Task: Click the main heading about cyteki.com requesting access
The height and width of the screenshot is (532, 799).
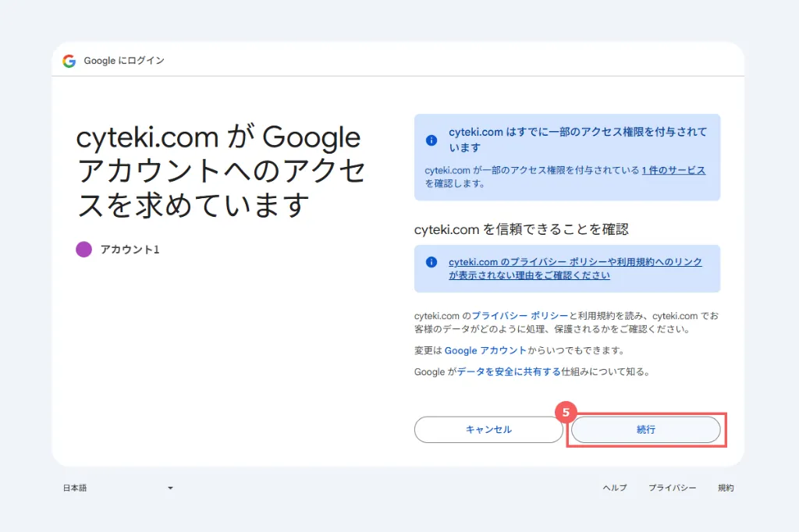Action: coord(220,171)
